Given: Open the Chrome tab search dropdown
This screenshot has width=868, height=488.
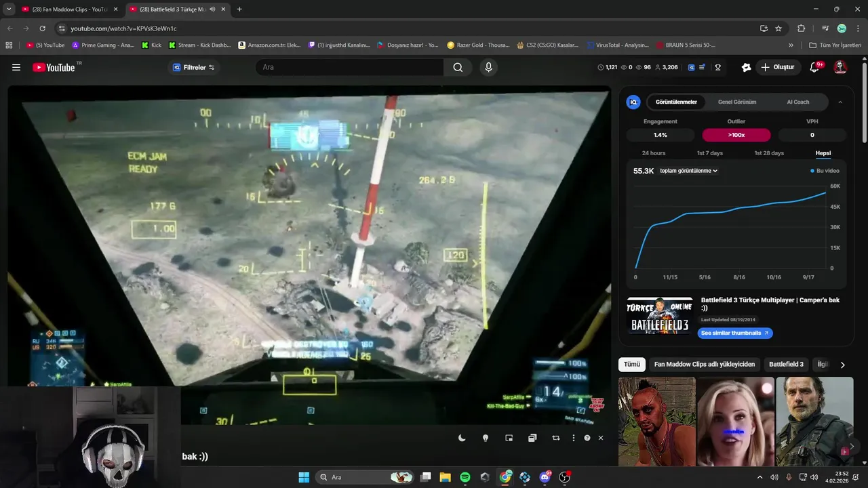Looking at the screenshot, I should click(9, 9).
